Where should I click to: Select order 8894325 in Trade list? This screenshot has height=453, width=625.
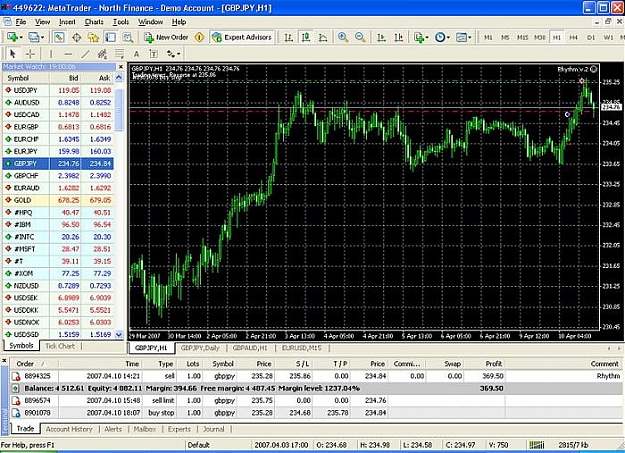tap(316, 376)
